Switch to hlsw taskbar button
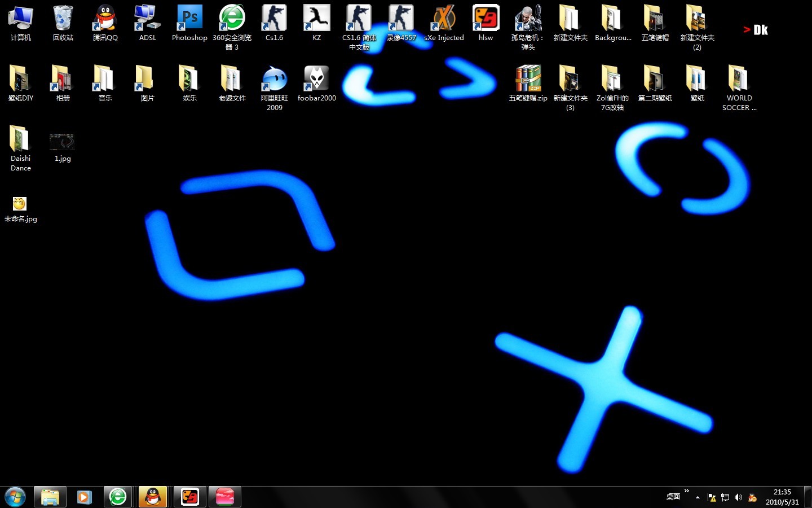Image resolution: width=812 pixels, height=508 pixels. tap(190, 497)
